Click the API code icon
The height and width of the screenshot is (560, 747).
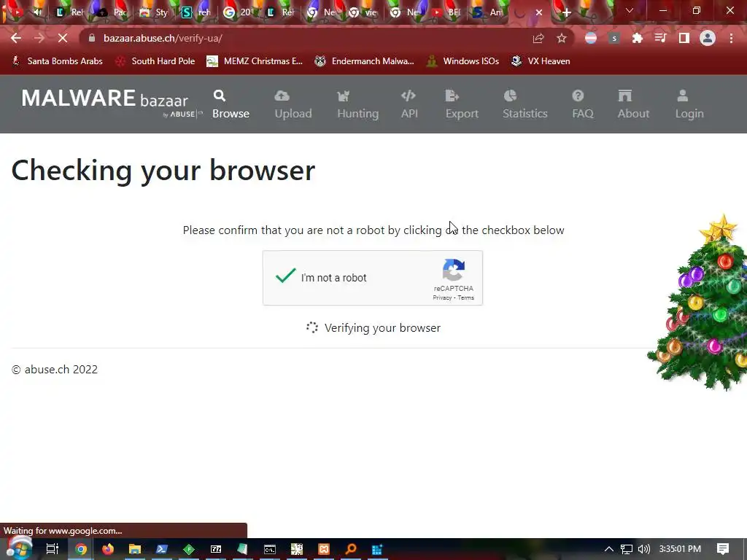coord(409,96)
